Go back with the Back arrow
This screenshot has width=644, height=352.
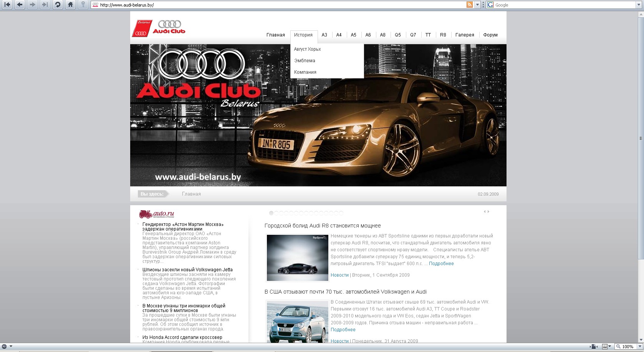(20, 5)
